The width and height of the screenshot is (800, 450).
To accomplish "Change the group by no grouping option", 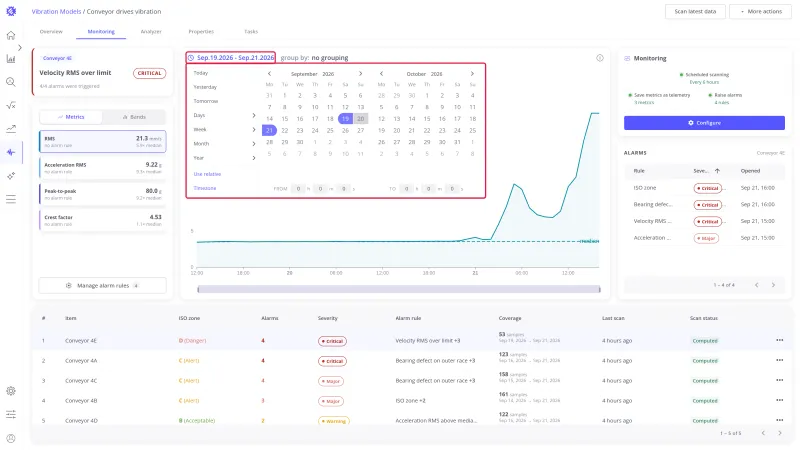I will coord(314,58).
